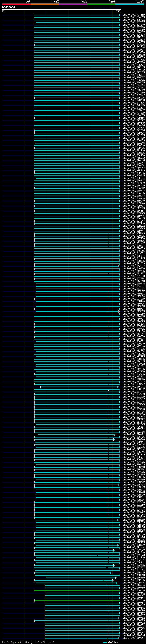Select label UniRef100_P32764
The image size is (146, 644).
pos(134,50)
